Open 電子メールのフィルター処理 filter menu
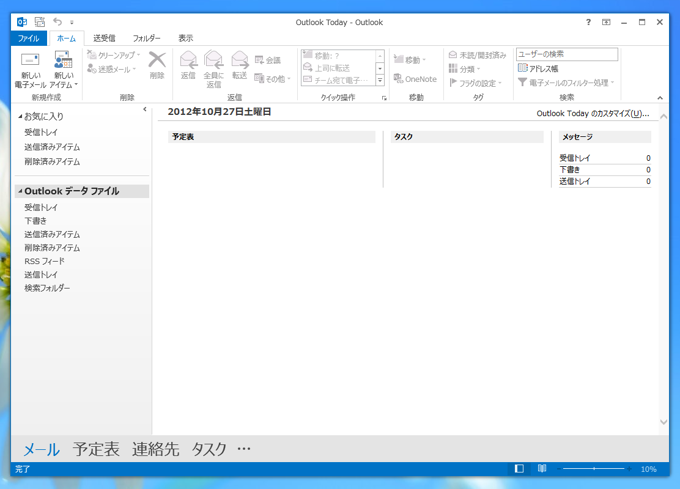This screenshot has width=680, height=489. click(x=566, y=82)
